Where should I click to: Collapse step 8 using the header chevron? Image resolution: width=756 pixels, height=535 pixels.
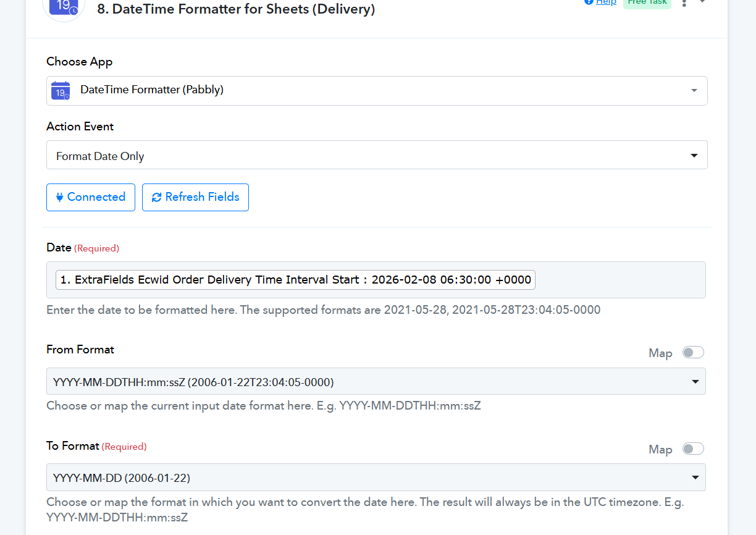click(702, 2)
